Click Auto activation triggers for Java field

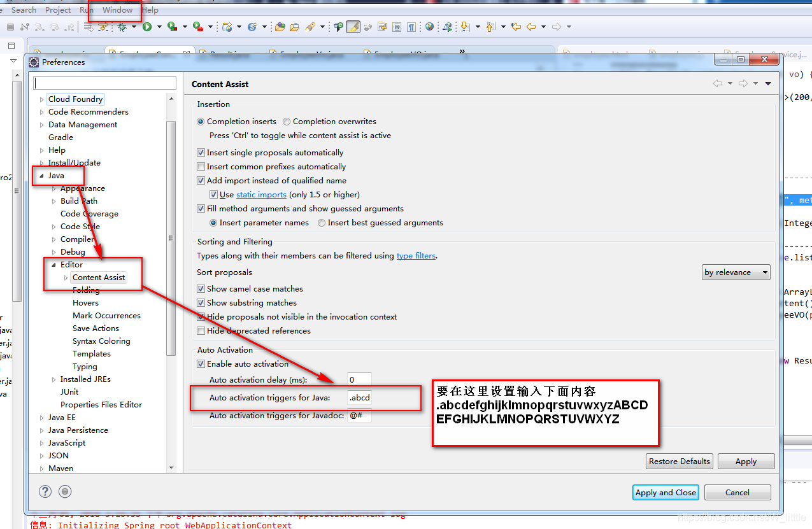tap(359, 398)
